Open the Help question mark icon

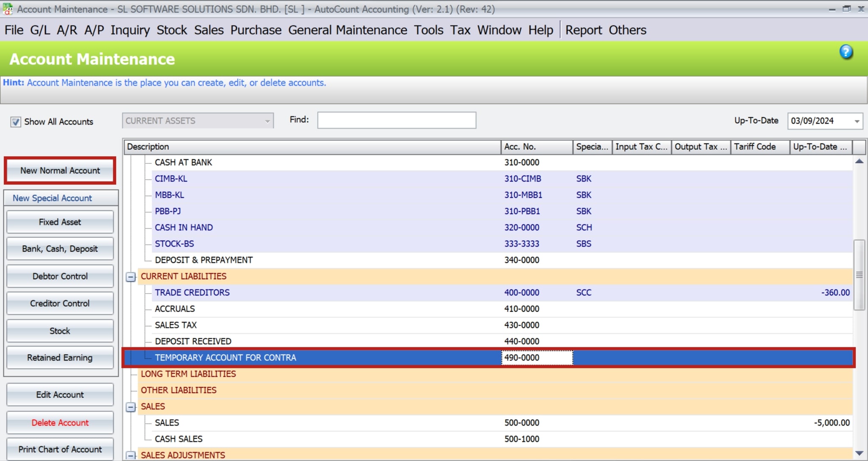coord(846,52)
